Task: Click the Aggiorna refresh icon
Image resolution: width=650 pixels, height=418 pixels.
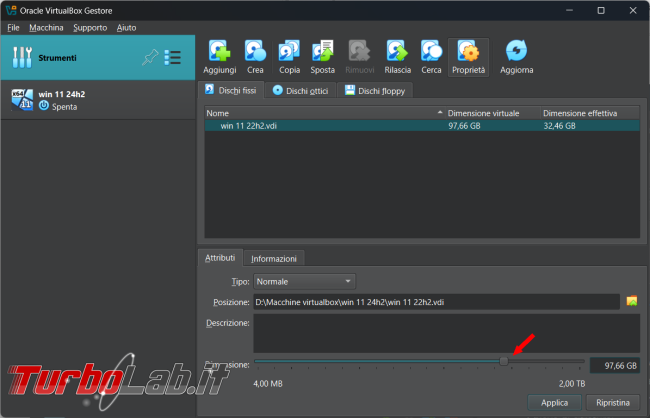Action: (517, 57)
